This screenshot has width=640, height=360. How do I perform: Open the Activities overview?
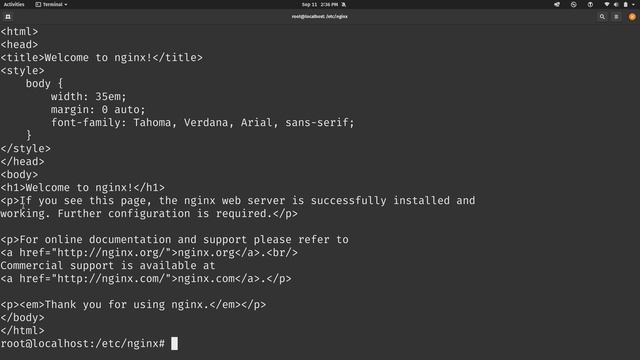tap(14, 4)
